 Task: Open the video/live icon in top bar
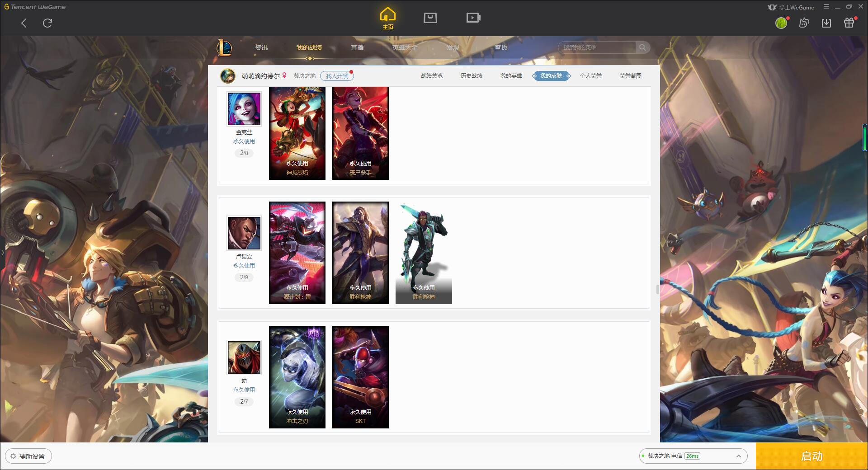pos(473,18)
